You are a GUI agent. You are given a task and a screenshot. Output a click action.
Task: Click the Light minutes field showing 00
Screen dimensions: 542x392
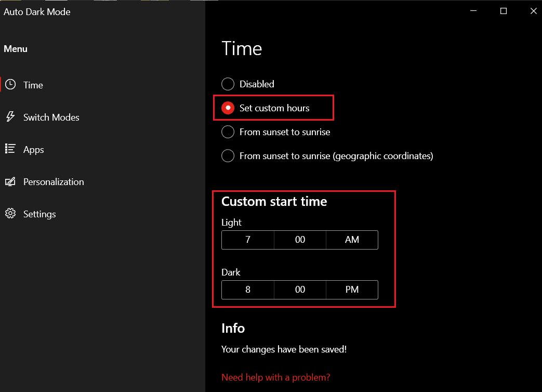(300, 240)
